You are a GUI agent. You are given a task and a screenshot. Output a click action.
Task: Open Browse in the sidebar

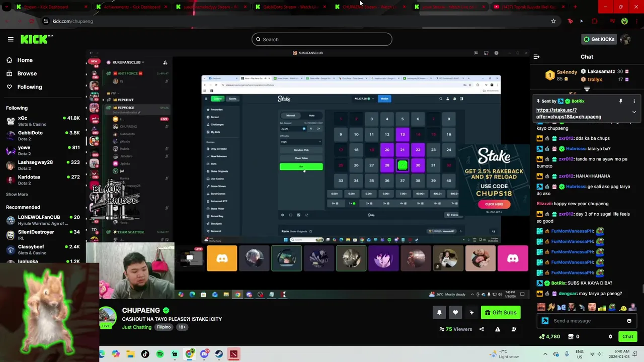click(x=27, y=73)
